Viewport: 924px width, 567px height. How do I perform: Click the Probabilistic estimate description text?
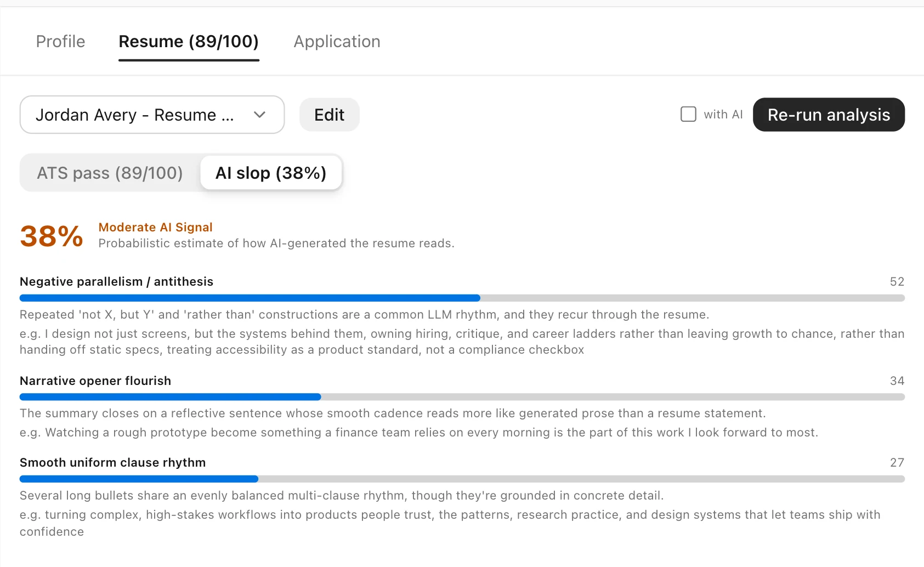pyautogui.click(x=276, y=243)
